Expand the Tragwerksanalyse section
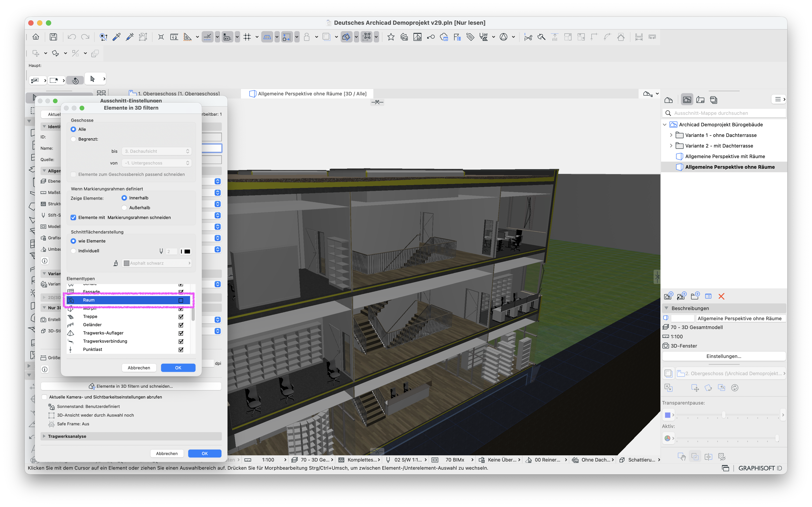Screen dimensions: 812x507 click(x=44, y=436)
